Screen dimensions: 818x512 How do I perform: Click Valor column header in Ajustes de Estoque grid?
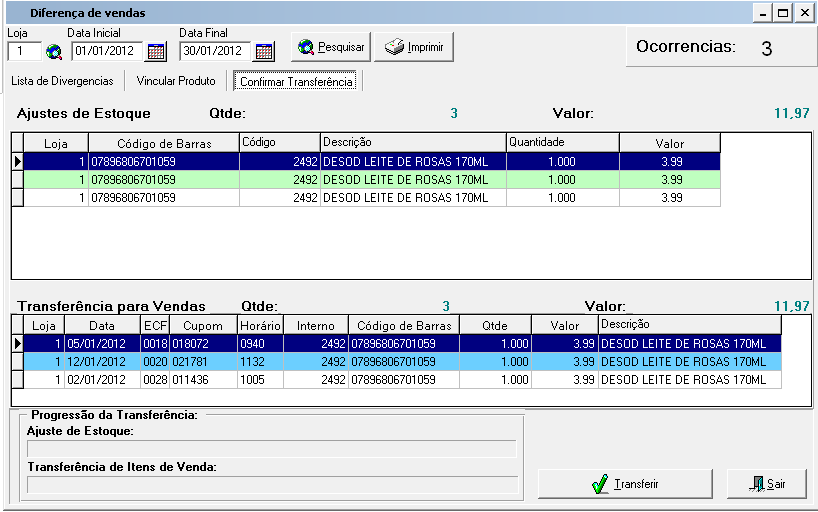670,143
